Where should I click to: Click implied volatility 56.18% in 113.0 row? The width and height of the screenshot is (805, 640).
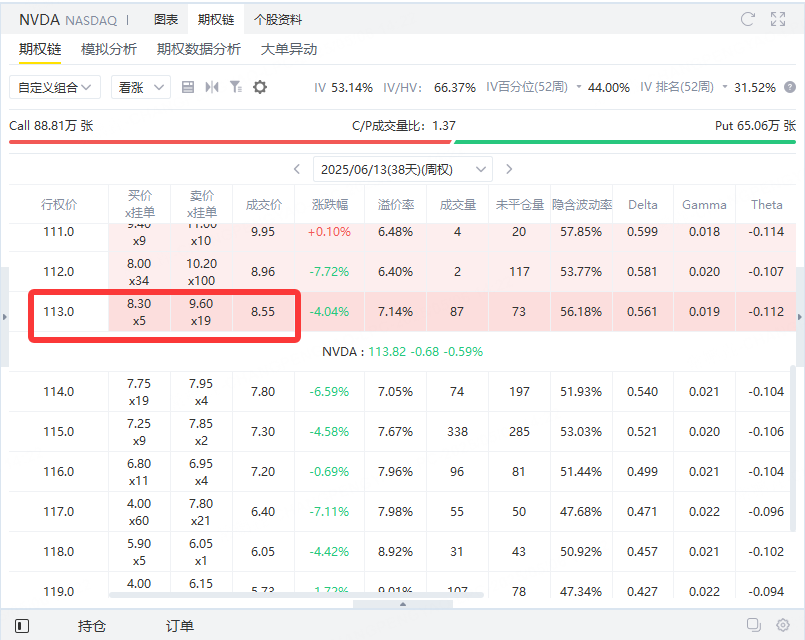tap(581, 312)
